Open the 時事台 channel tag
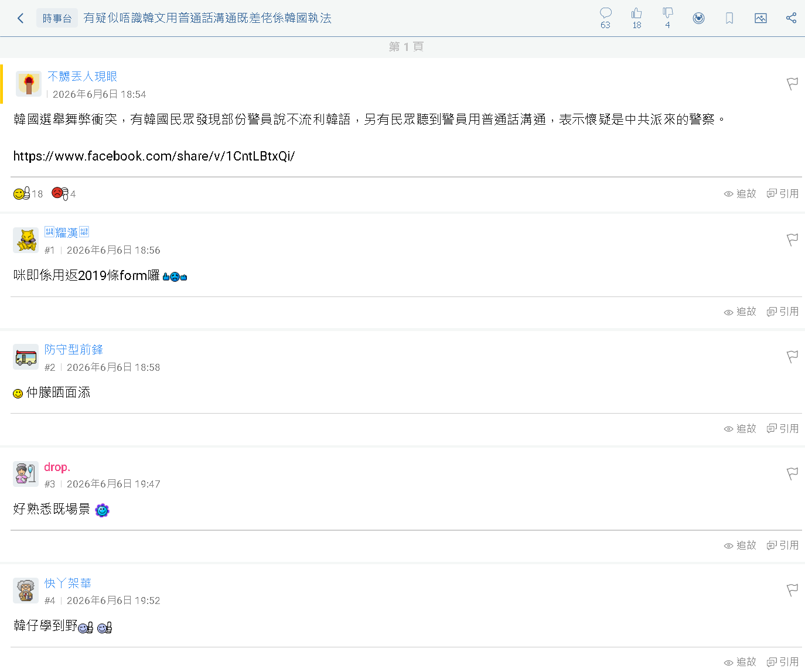This screenshot has width=805, height=672. 57,18
